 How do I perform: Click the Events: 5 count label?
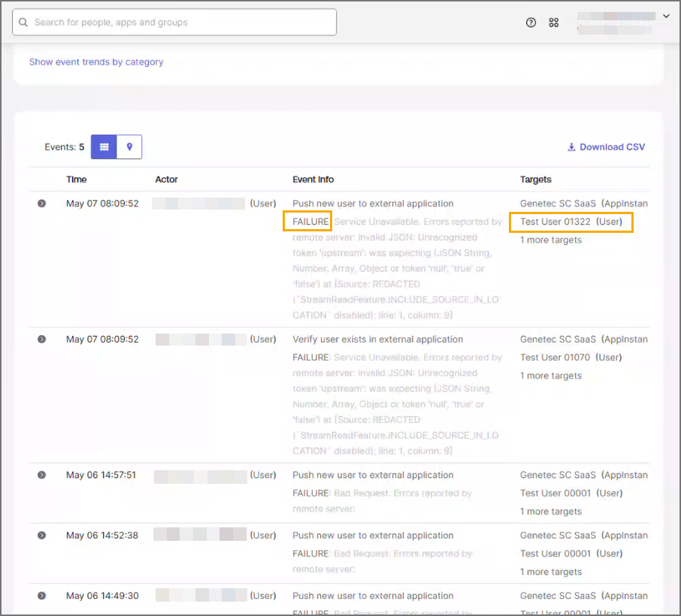click(x=65, y=147)
